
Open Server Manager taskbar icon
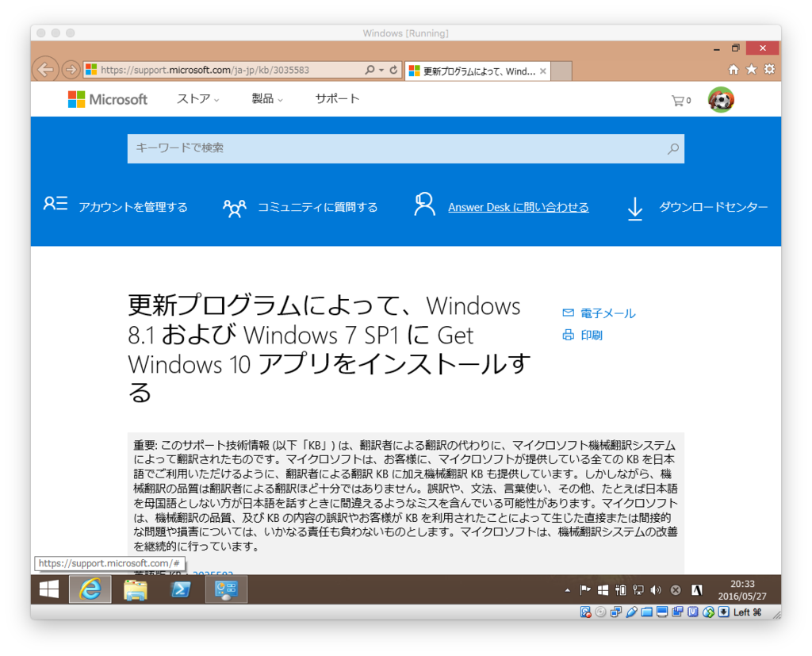click(x=226, y=589)
